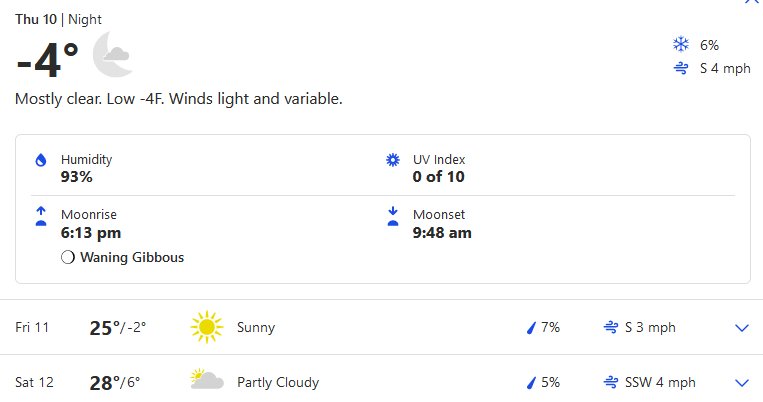Image resolution: width=763 pixels, height=402 pixels.
Task: Open the Sat 12 forecast row
Action: (382, 381)
